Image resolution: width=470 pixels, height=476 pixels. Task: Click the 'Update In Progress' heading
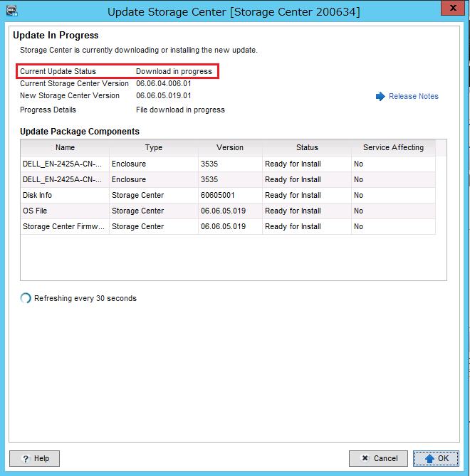(x=56, y=35)
